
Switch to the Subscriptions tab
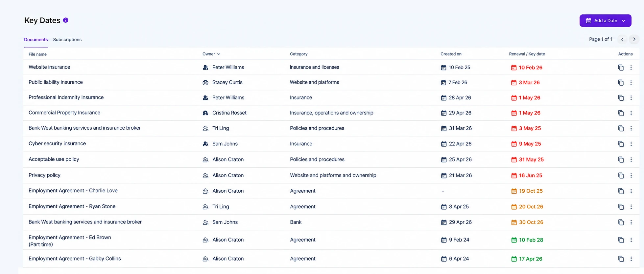point(67,39)
